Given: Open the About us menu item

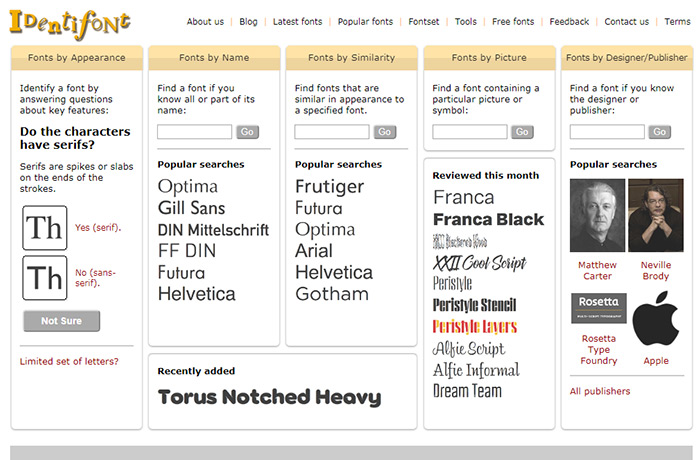Looking at the screenshot, I should tap(205, 21).
